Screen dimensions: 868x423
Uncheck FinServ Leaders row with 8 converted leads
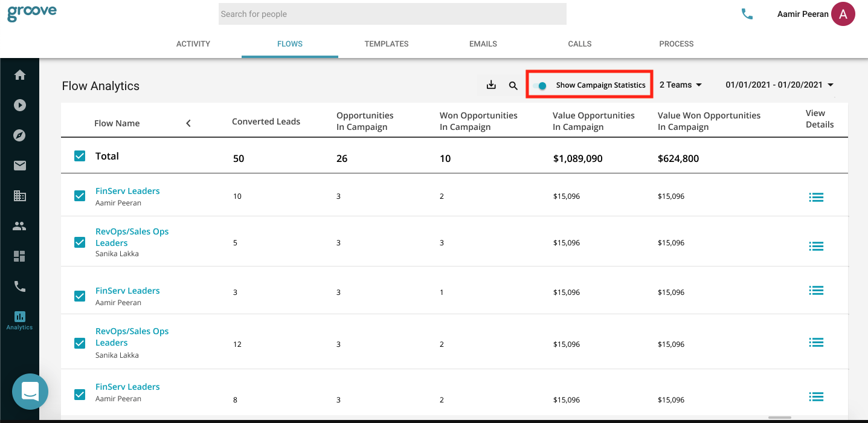(80, 395)
